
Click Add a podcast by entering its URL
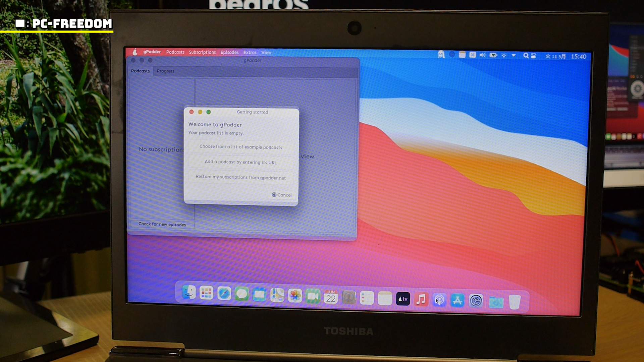click(240, 162)
